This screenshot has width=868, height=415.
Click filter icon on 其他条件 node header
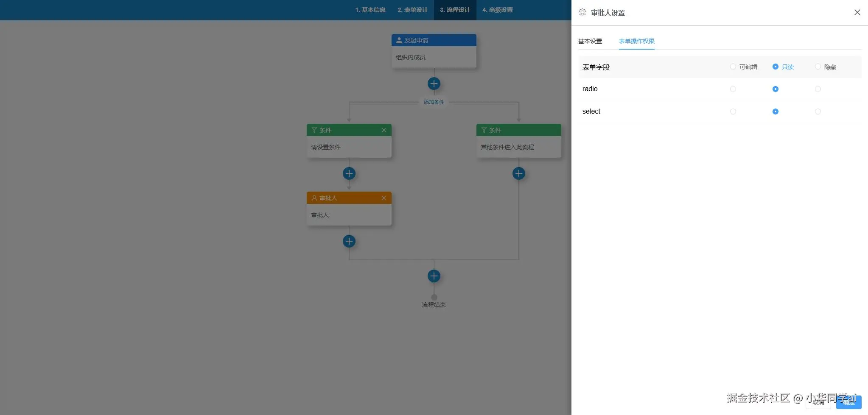484,130
